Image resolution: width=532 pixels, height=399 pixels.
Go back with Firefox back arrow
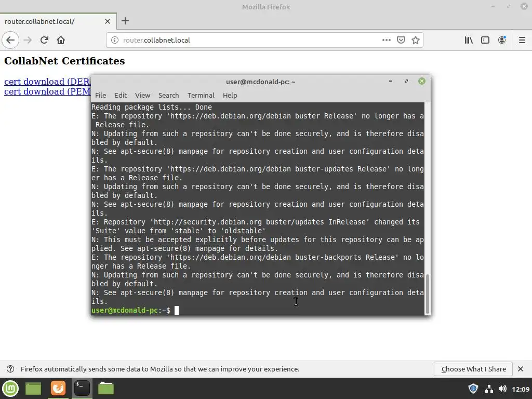coord(10,40)
